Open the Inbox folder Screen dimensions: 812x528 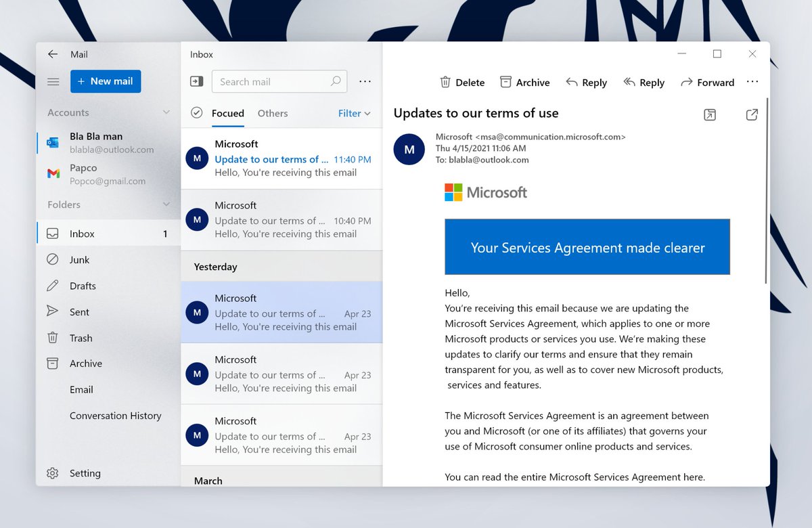point(108,234)
